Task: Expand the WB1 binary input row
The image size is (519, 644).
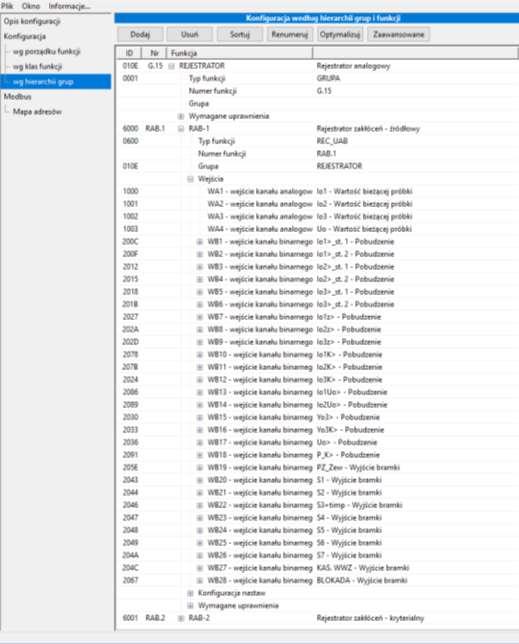Action: coord(200,242)
